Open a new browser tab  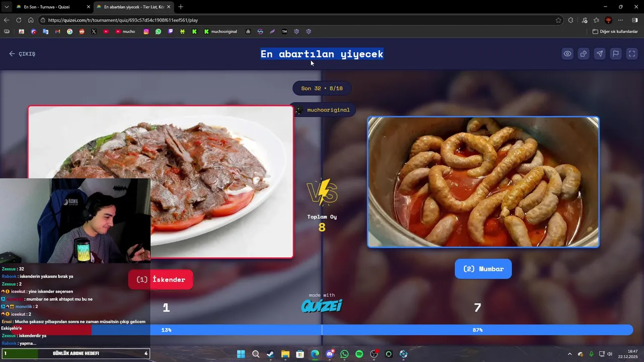181,7
